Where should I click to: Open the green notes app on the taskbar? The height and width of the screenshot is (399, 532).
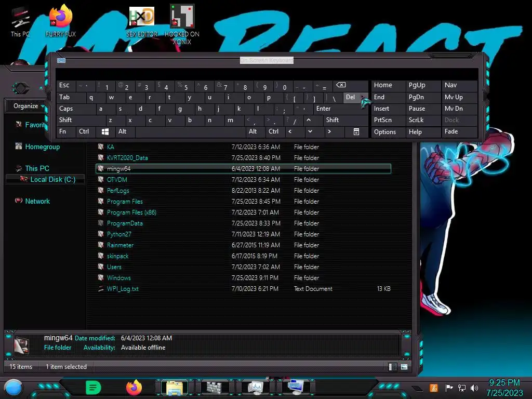click(x=94, y=388)
